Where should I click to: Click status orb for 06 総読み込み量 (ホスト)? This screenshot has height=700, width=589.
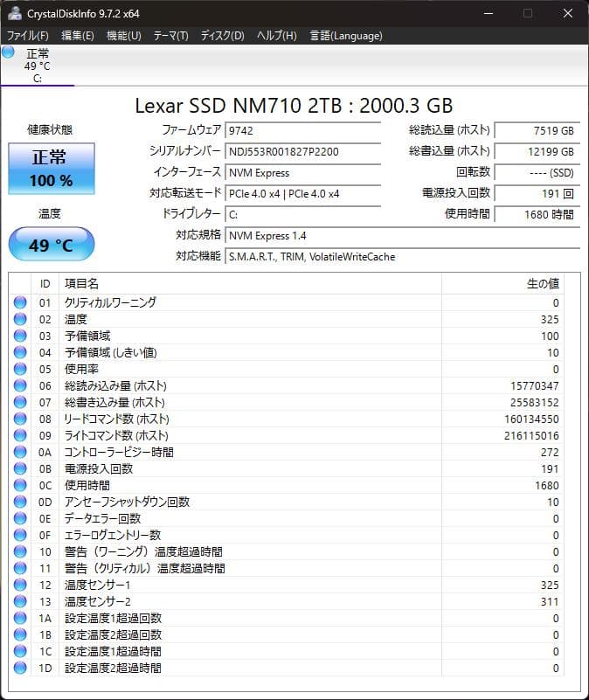tap(20, 385)
